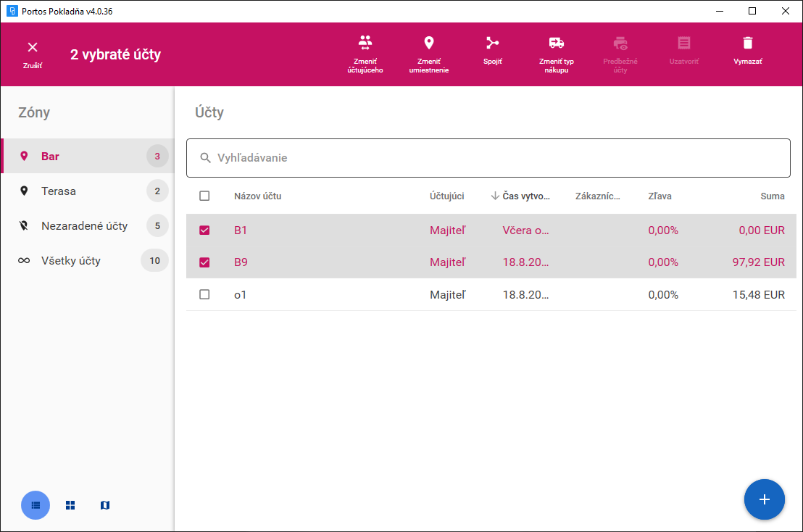Sort by Čas vytvorenia column arrow
Viewport: 803px width, 532px height.
(496, 196)
